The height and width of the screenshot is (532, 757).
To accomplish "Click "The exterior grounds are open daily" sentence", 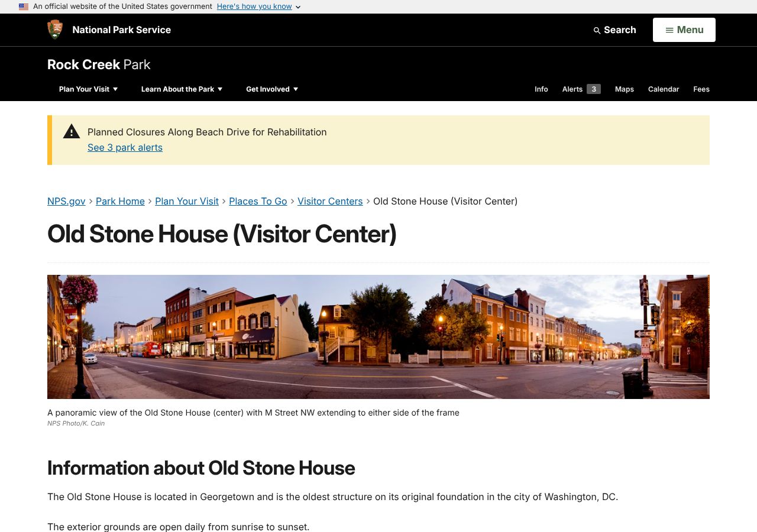I will coord(178,527).
